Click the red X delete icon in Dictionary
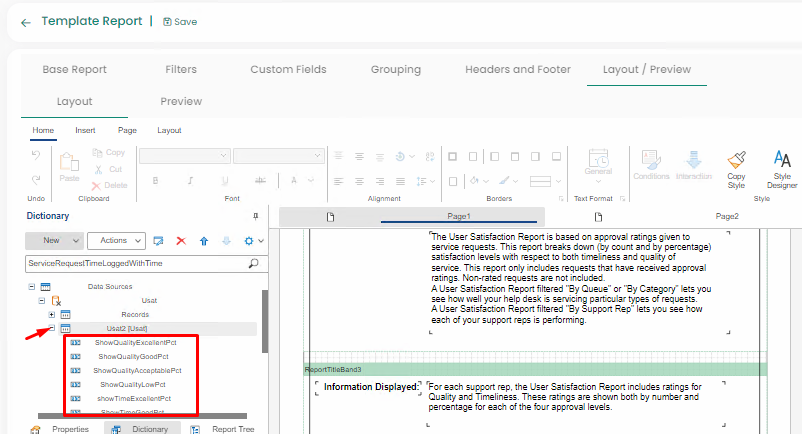 181,240
